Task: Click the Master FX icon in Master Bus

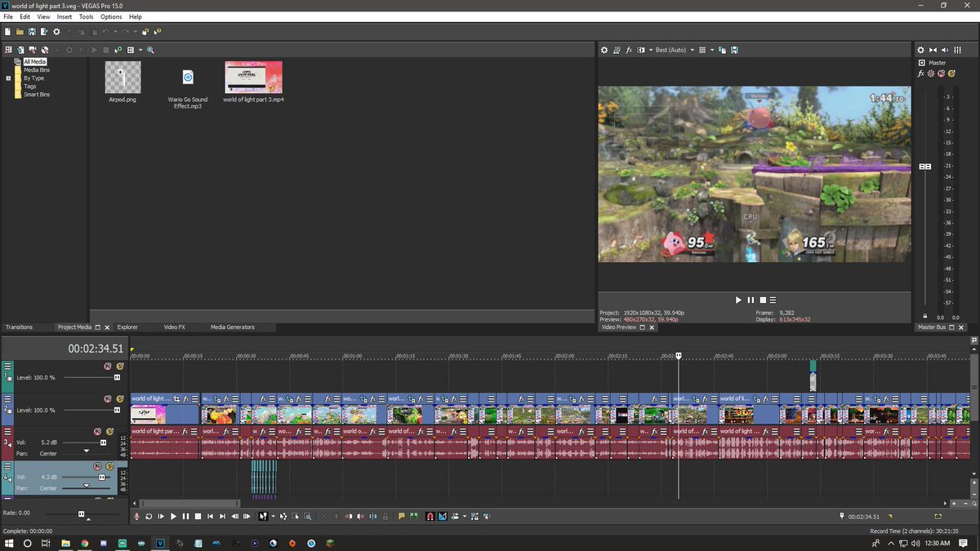Action: point(921,73)
